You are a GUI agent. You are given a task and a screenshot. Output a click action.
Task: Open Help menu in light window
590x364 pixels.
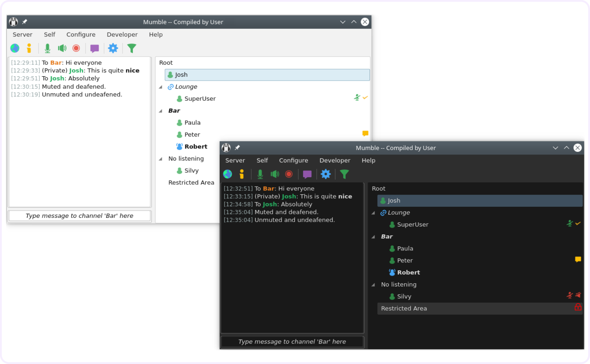click(x=156, y=34)
